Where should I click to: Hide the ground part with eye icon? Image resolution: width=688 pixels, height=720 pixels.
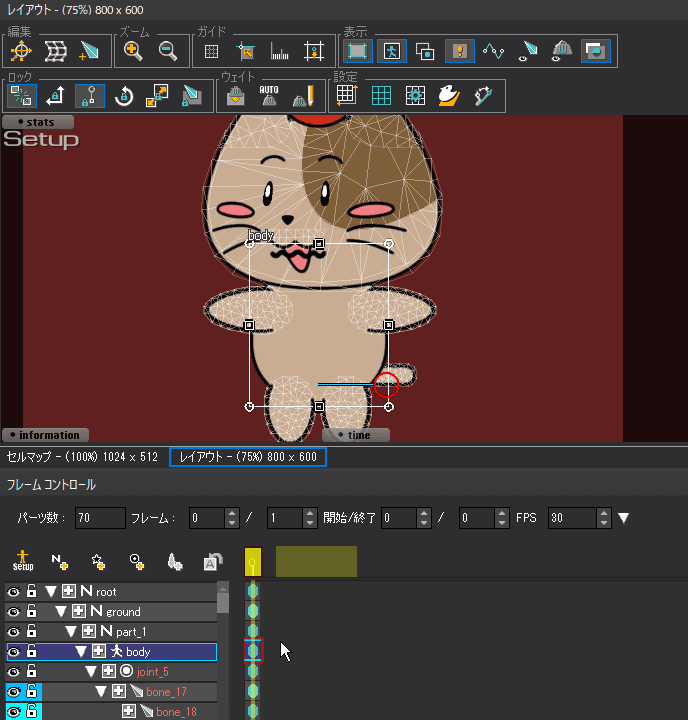14,612
